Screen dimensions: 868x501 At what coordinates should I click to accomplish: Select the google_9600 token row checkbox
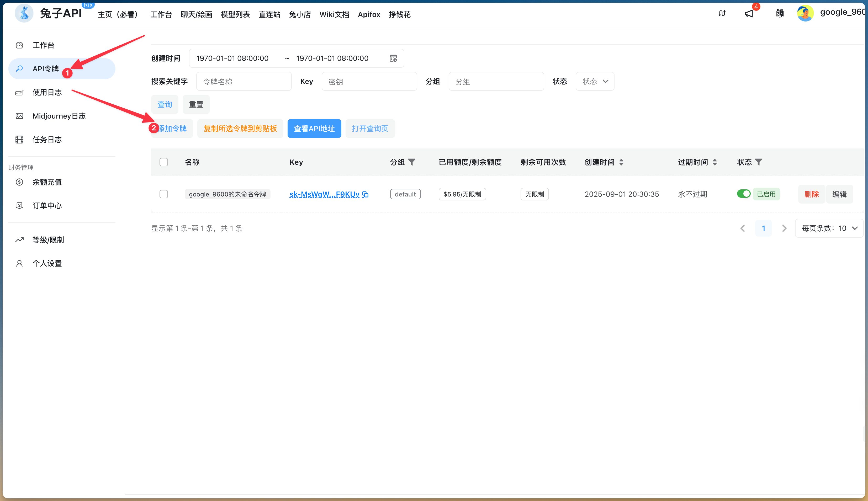pos(164,194)
